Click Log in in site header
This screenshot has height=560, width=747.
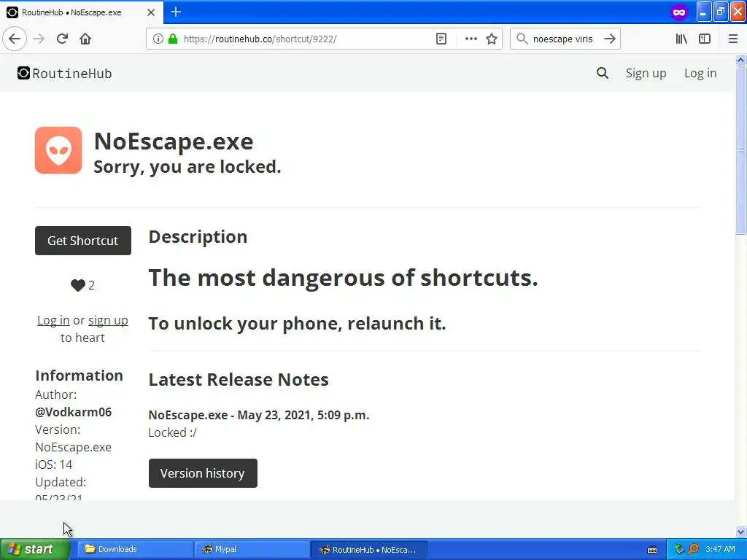(700, 74)
